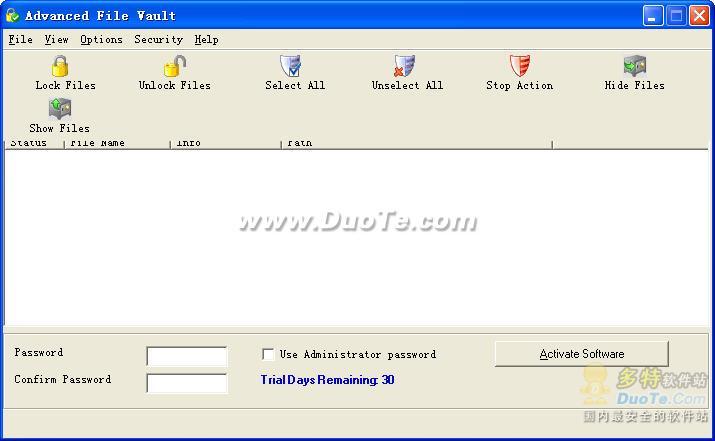Open the Options menu
The height and width of the screenshot is (441, 715).
(101, 40)
